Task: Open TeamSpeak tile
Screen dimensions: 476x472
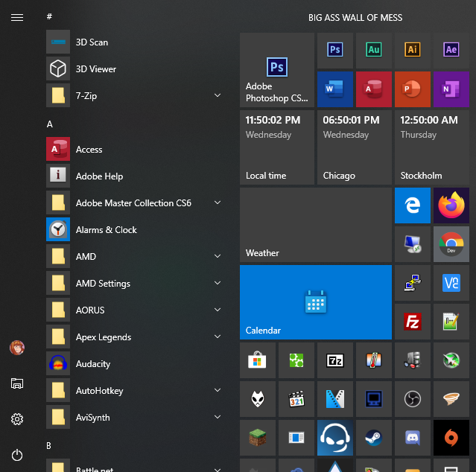Action: tap(335, 438)
